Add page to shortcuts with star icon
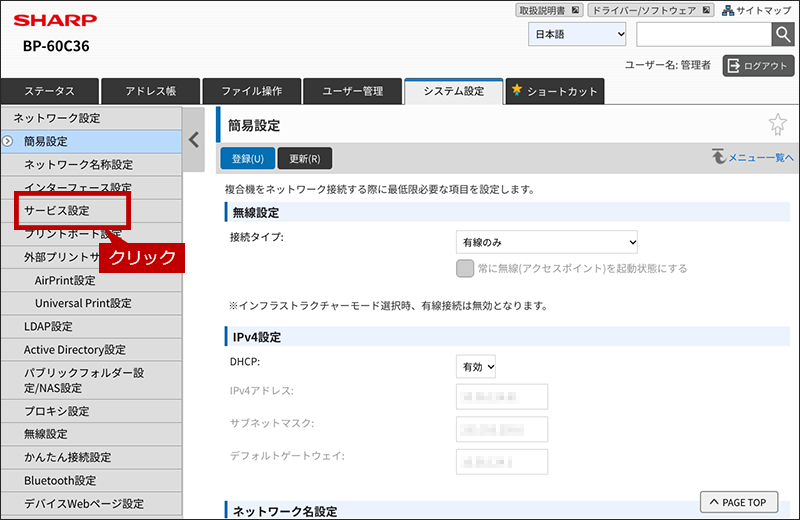Viewport: 800px width, 520px height. click(x=778, y=125)
